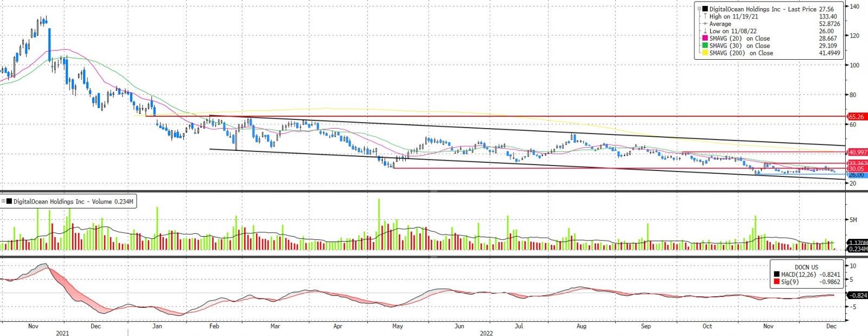
Task: Click the 52.8726 average value
Action: [x=829, y=24]
